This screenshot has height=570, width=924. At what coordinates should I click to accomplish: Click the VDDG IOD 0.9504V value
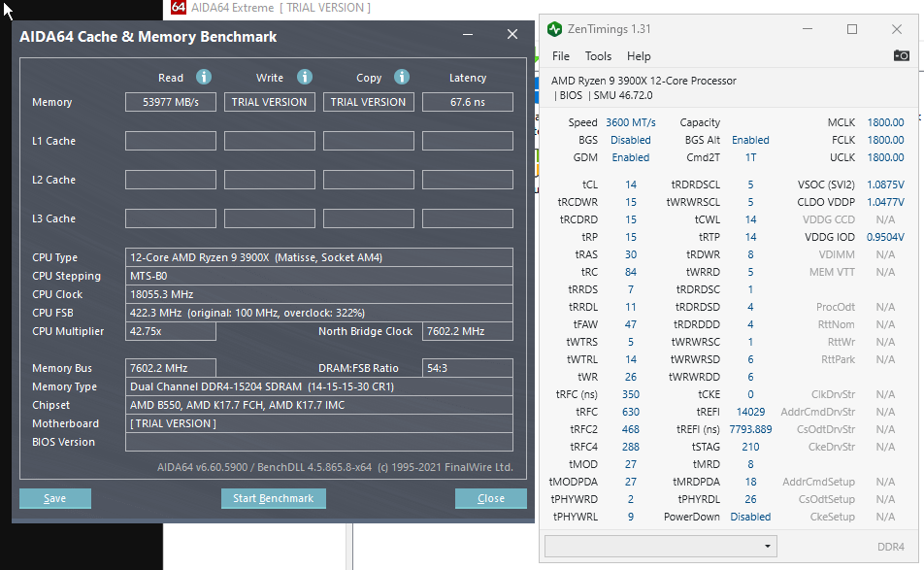[x=885, y=237]
